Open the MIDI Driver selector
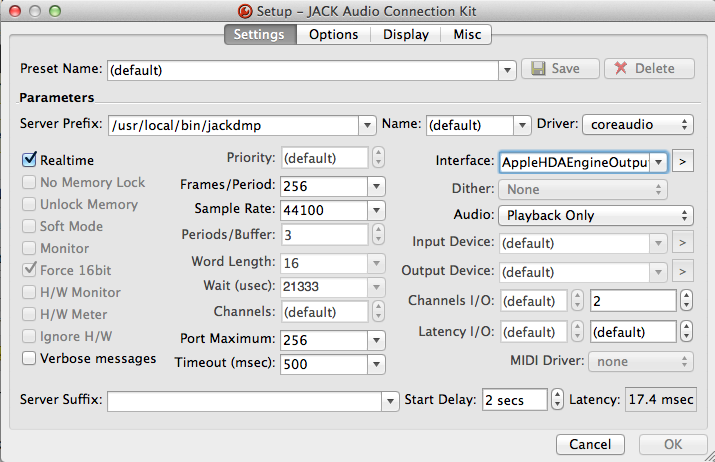The width and height of the screenshot is (715, 462). pyautogui.click(x=641, y=361)
